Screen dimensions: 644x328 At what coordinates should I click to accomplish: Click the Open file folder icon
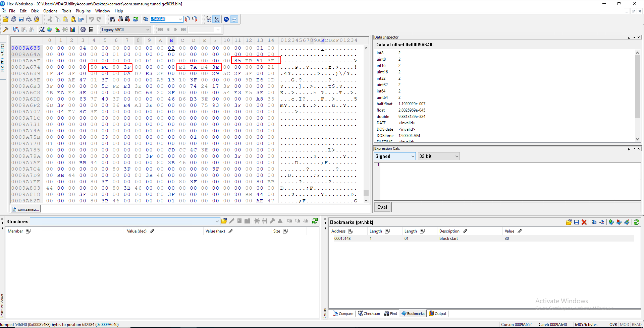[6, 19]
